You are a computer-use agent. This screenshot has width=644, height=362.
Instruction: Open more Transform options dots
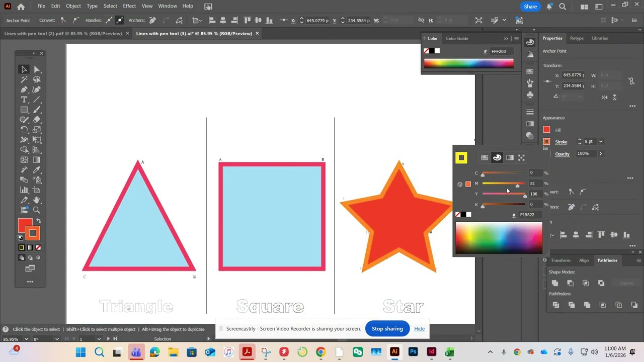click(632, 106)
